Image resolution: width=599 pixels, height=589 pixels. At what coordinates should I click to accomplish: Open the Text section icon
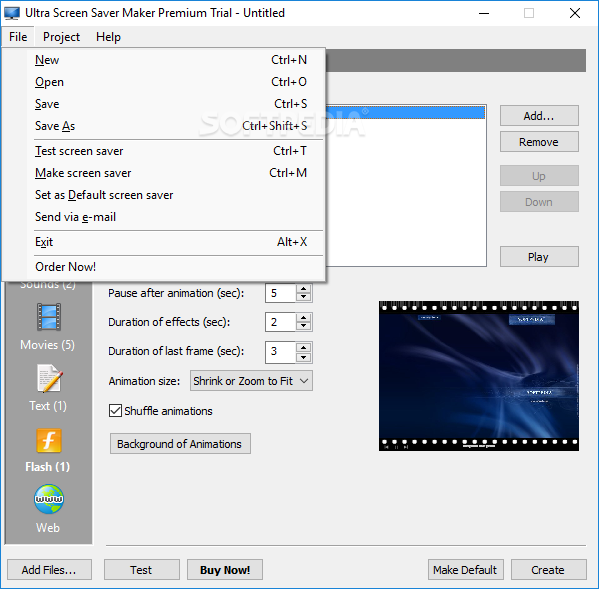pos(49,379)
